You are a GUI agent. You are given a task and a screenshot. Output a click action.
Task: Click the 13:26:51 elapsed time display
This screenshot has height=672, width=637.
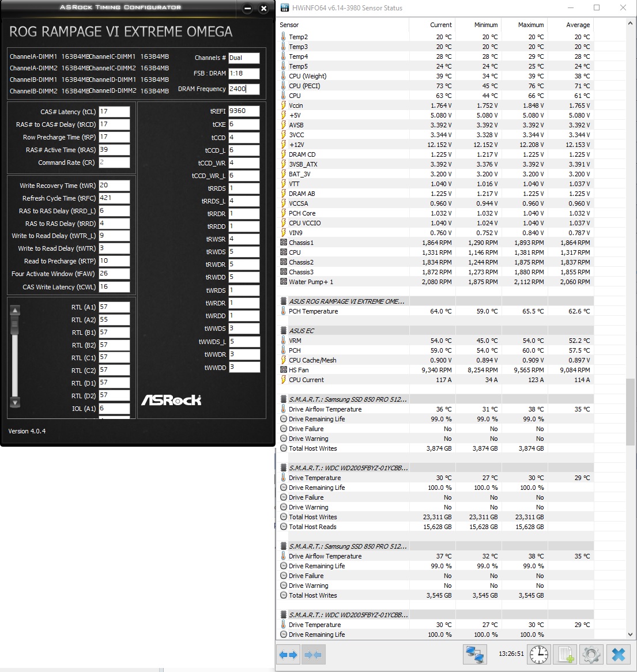tap(511, 654)
